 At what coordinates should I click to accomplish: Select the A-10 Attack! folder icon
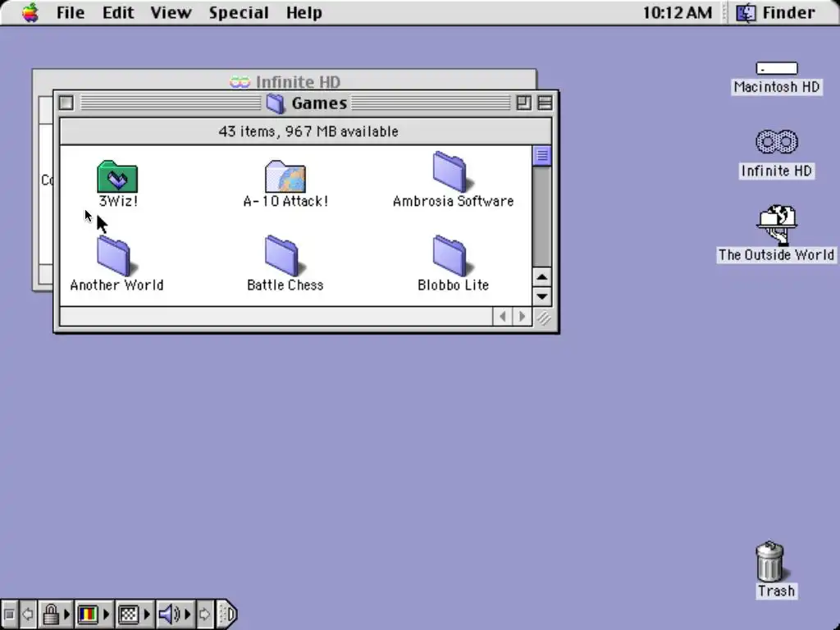[x=285, y=176]
